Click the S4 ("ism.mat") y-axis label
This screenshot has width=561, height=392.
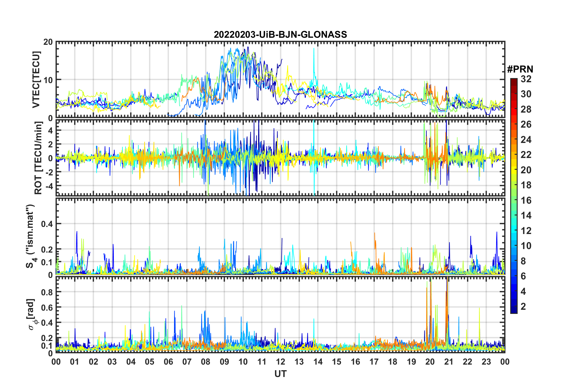click(31, 236)
